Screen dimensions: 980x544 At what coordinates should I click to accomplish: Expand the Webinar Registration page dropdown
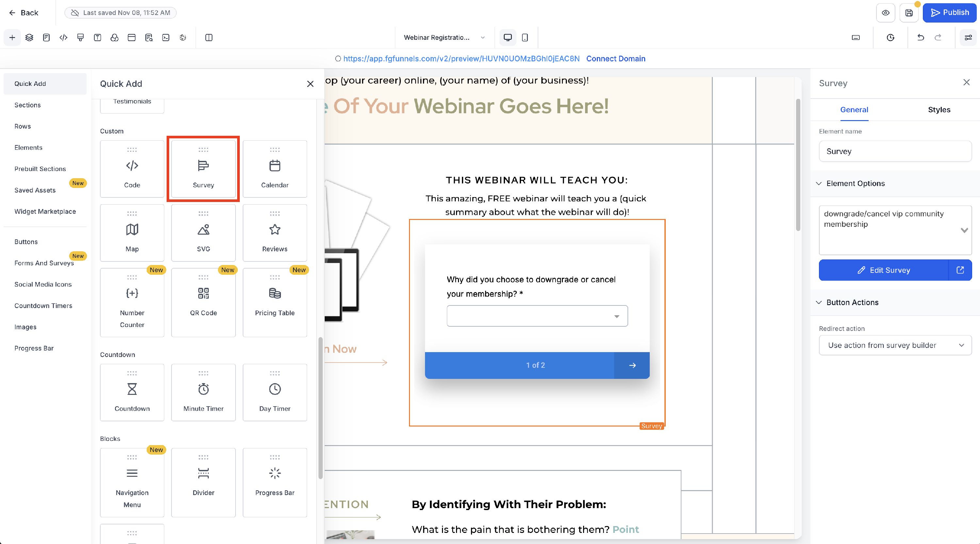coord(482,37)
